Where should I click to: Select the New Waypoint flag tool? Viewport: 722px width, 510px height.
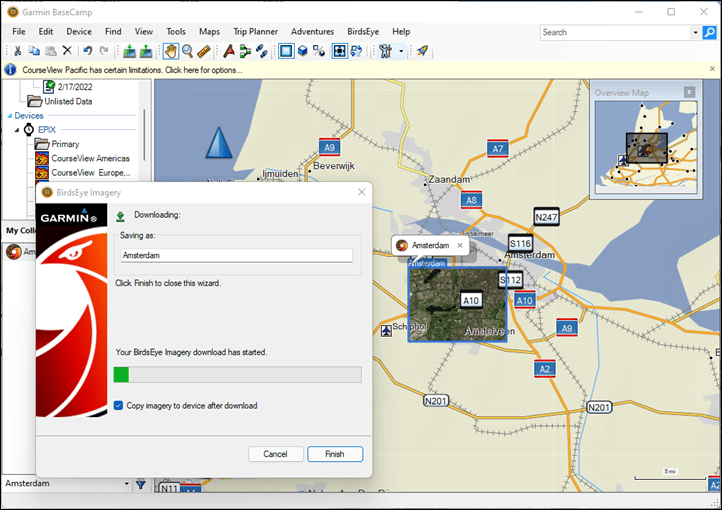coord(228,51)
